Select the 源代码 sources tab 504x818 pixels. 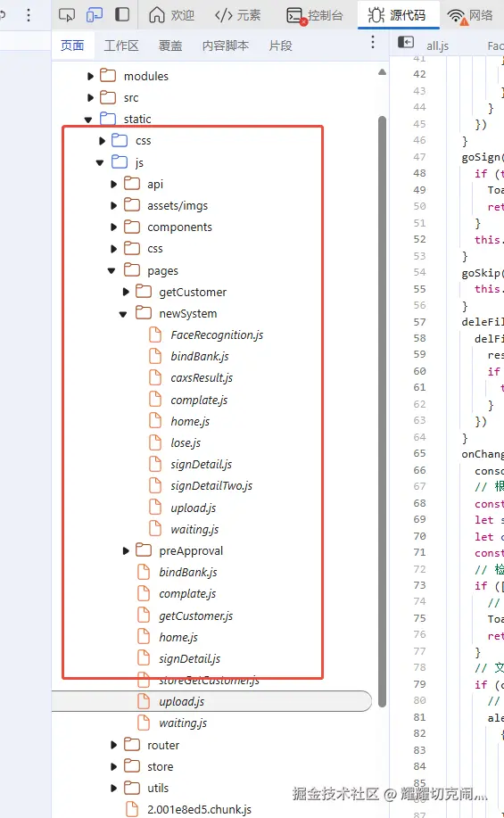pos(397,15)
